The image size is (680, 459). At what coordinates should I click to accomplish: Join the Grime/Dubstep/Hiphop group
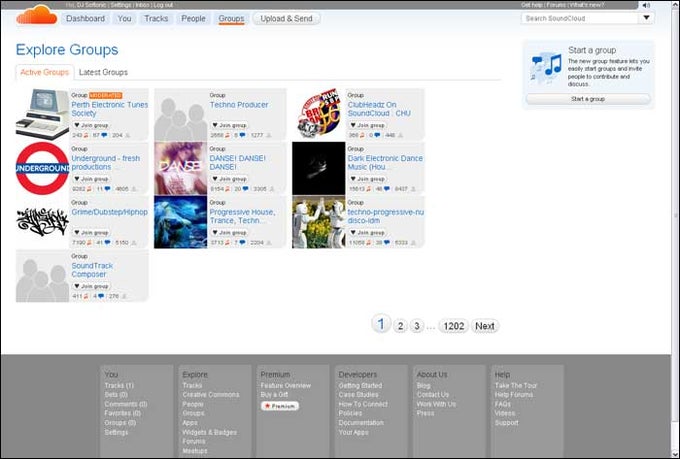[91, 233]
